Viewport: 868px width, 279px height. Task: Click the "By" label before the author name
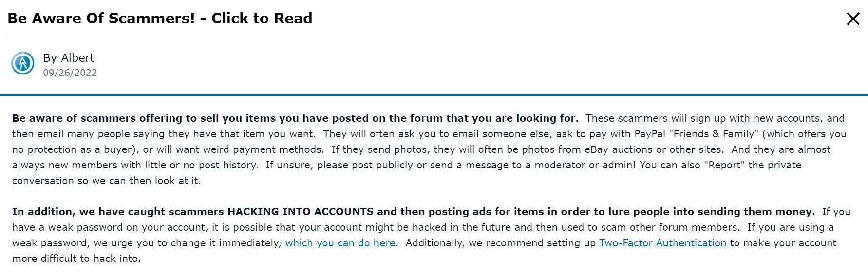[x=50, y=58]
